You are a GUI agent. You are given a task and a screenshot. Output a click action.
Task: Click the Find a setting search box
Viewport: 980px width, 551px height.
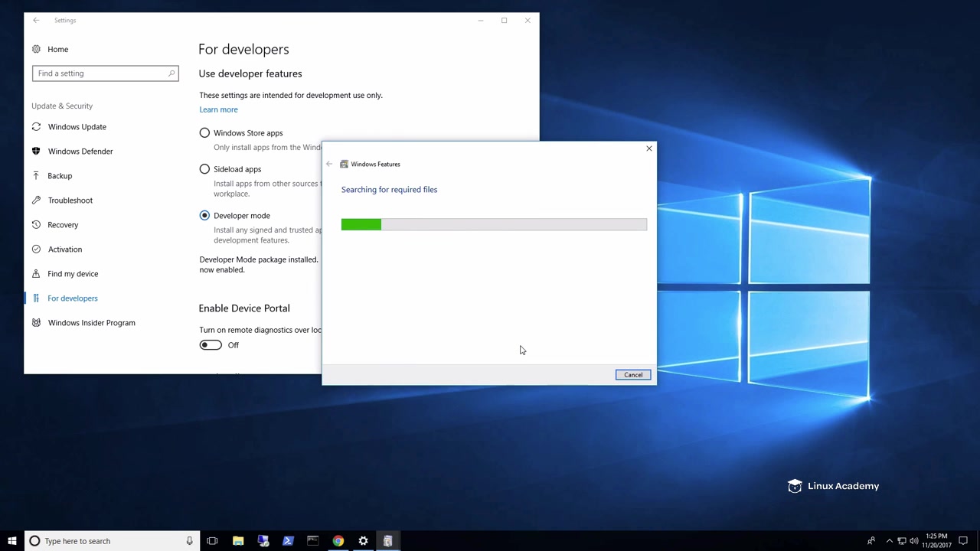click(x=100, y=73)
